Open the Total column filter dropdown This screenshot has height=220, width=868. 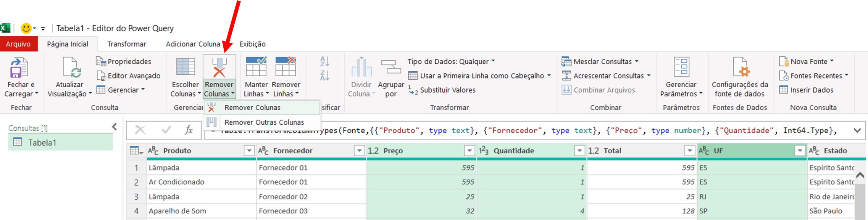[690, 151]
